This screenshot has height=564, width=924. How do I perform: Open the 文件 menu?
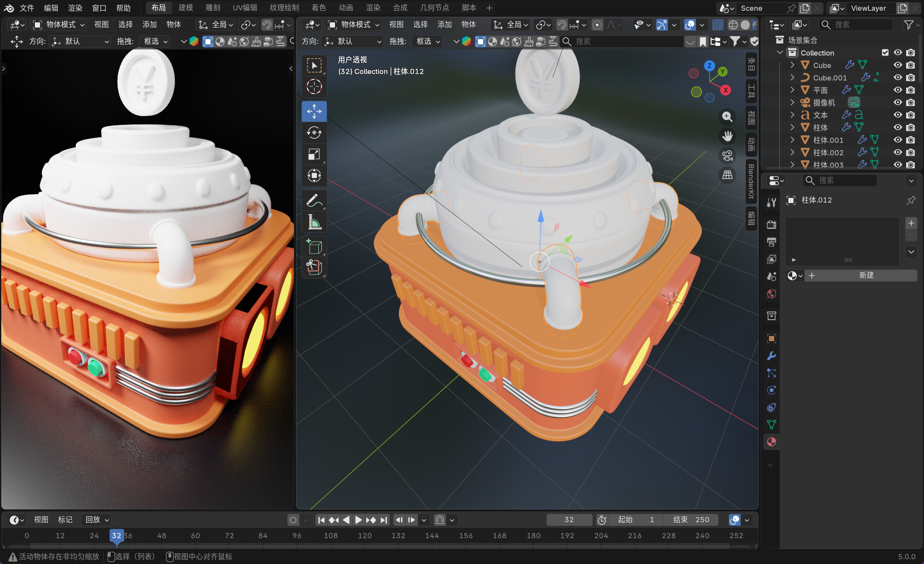point(27,8)
